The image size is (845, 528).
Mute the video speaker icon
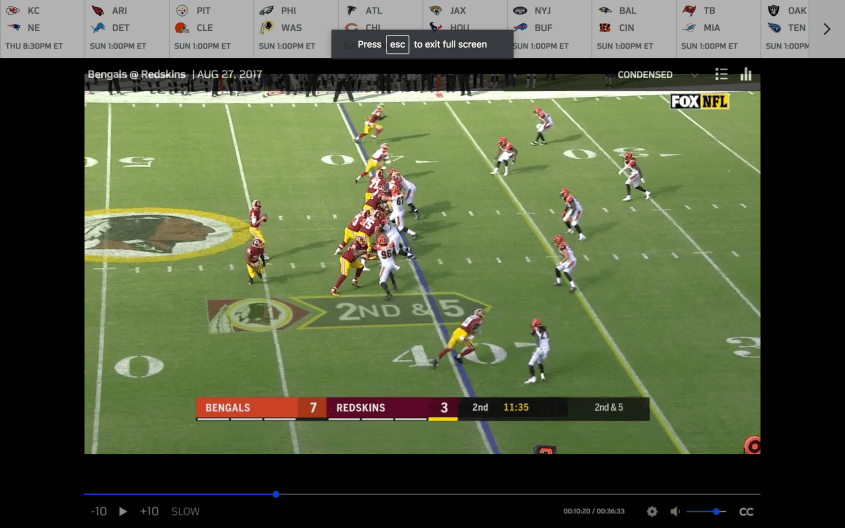(675, 511)
